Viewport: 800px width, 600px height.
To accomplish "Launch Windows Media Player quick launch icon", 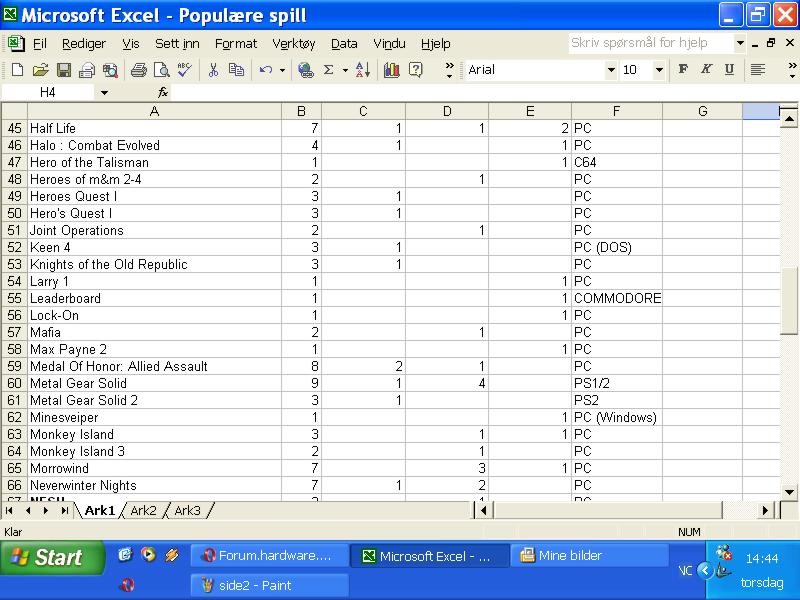I will [148, 555].
